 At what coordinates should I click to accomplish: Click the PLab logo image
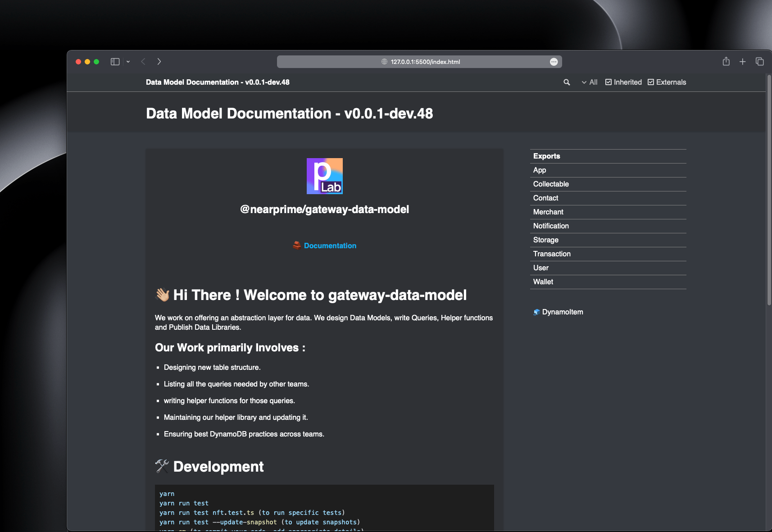click(325, 176)
